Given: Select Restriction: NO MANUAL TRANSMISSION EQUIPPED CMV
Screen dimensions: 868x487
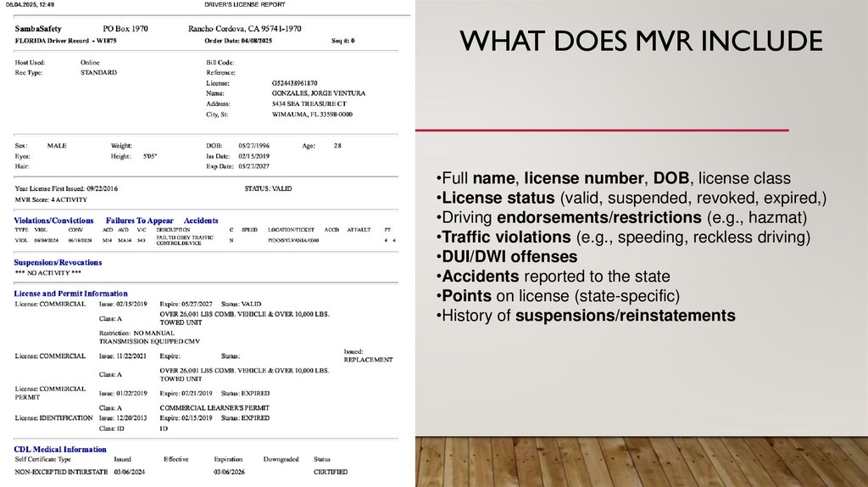Looking at the screenshot, I should [x=149, y=338].
